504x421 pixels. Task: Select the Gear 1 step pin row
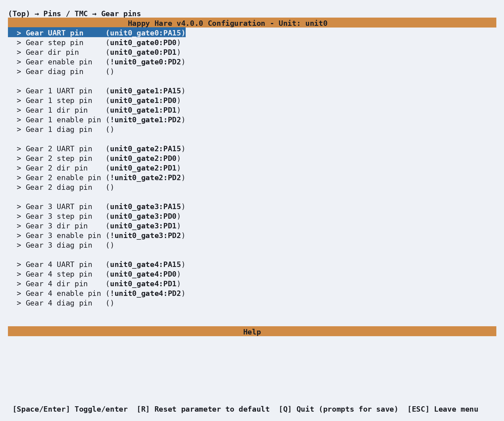98,100
